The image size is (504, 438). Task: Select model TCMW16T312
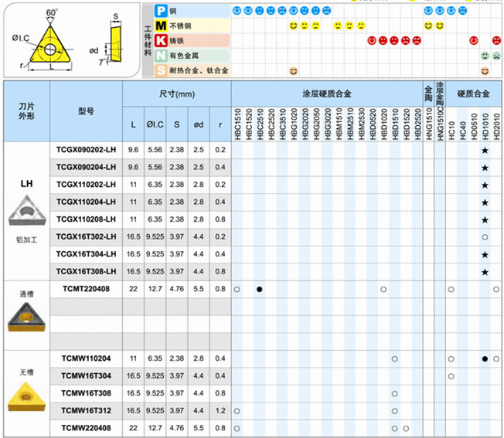click(86, 411)
